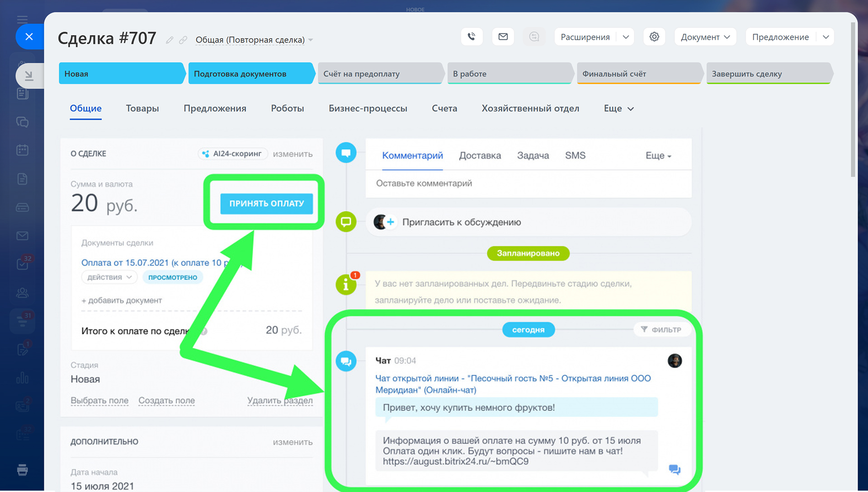Screen dimensions: 868x492
Task: Expand the Еще tab dropdown
Action: point(618,108)
